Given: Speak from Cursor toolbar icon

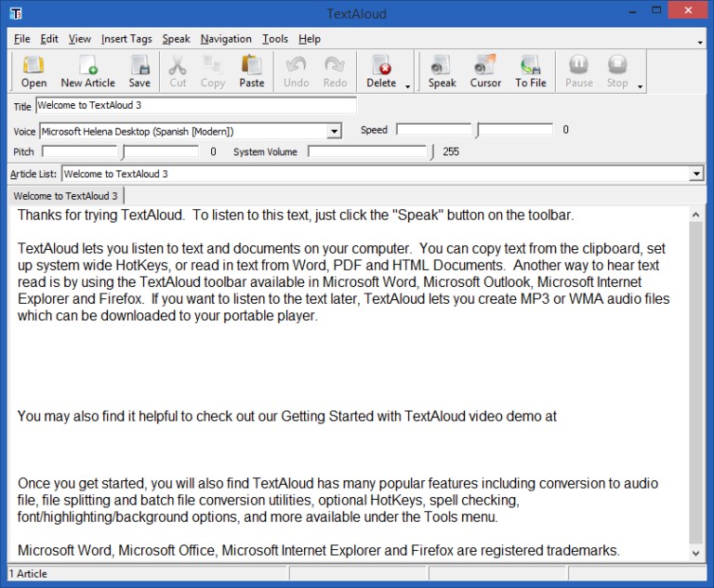Looking at the screenshot, I should (x=485, y=72).
